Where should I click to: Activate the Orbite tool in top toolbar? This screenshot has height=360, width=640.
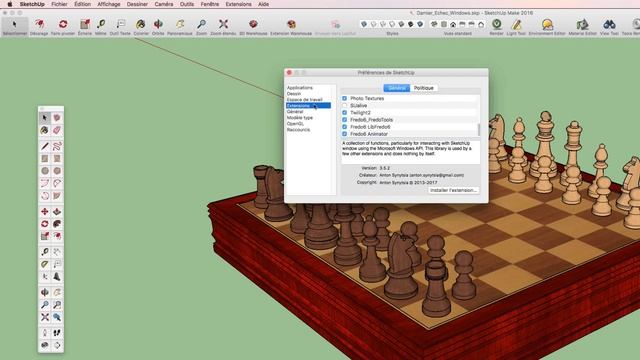coord(158,27)
